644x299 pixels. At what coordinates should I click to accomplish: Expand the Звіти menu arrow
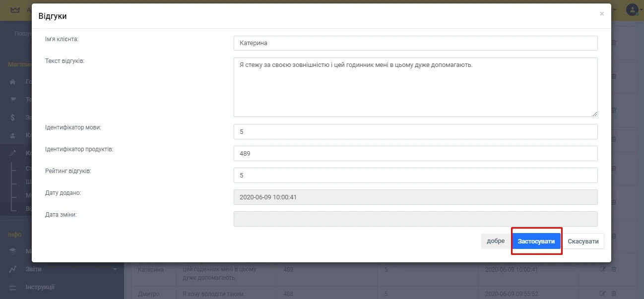pos(115,269)
